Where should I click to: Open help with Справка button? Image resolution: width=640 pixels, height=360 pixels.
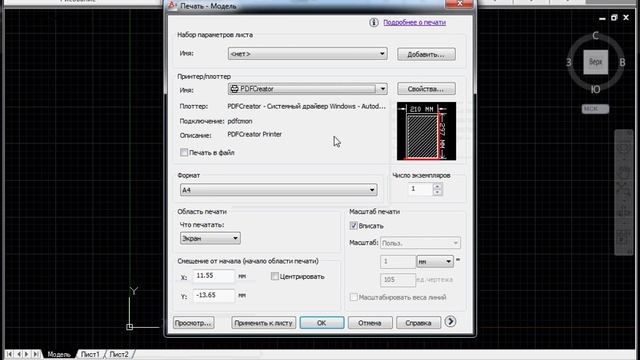click(418, 322)
